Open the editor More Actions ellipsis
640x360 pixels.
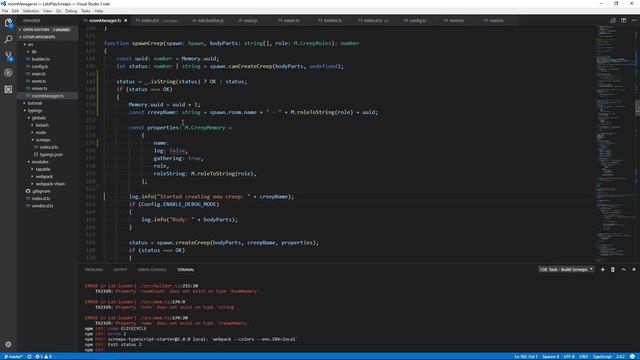coord(634,20)
